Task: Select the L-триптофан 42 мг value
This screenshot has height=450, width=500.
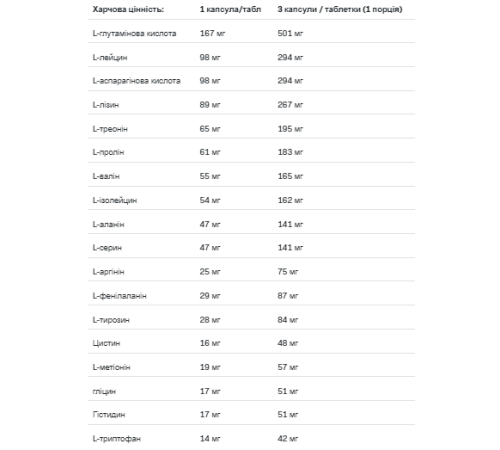Action: coord(288,438)
